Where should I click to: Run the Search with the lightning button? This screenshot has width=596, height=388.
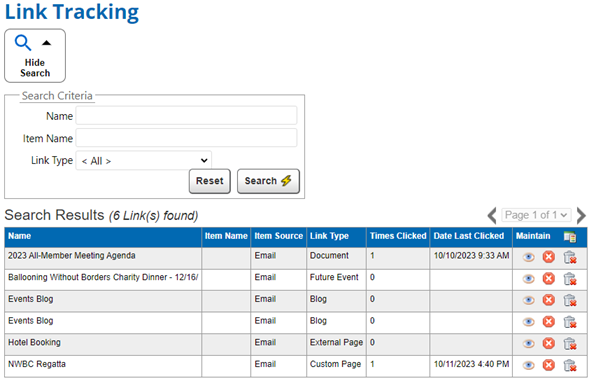[x=268, y=181]
